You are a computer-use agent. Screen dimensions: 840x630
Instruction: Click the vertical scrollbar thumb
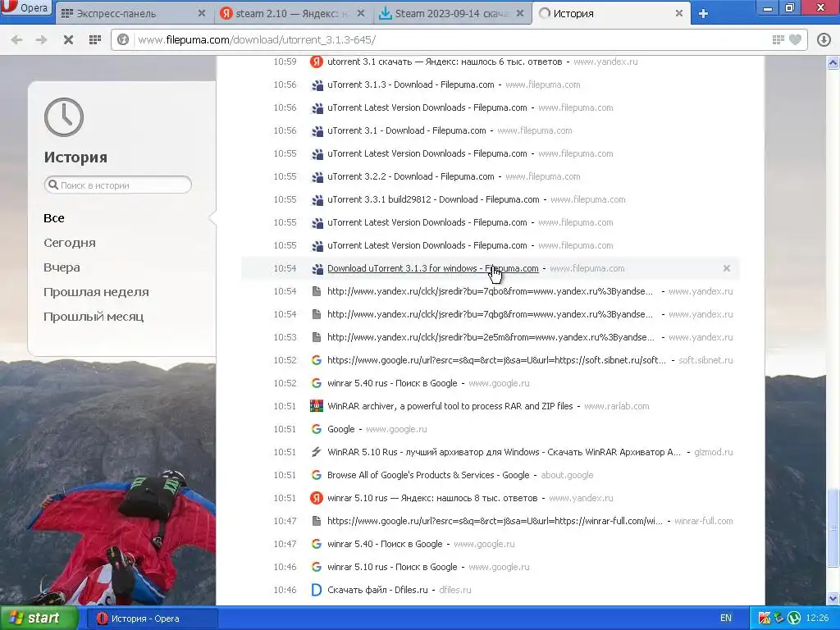point(833,527)
